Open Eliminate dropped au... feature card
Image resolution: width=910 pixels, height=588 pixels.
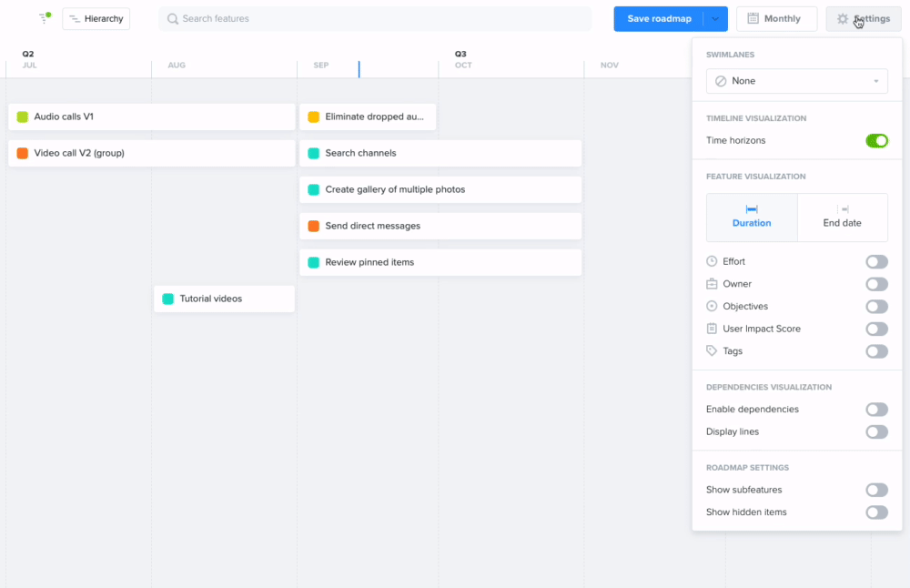pyautogui.click(x=368, y=117)
